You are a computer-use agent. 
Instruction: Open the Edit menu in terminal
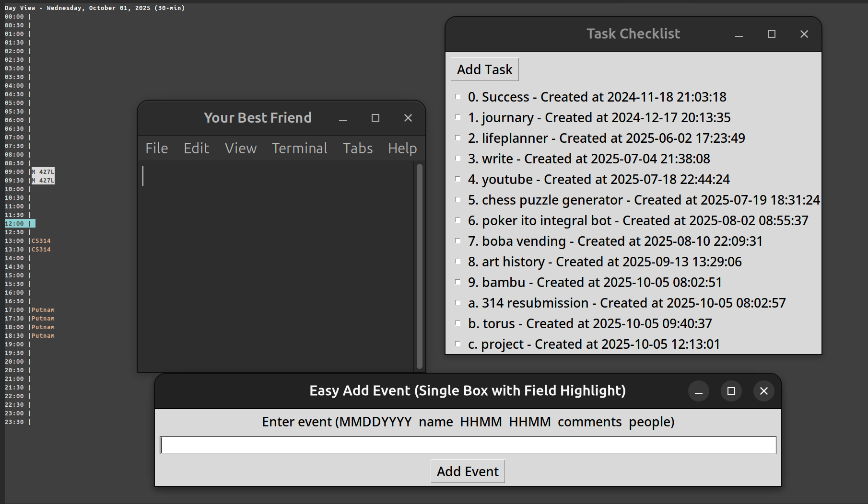197,149
